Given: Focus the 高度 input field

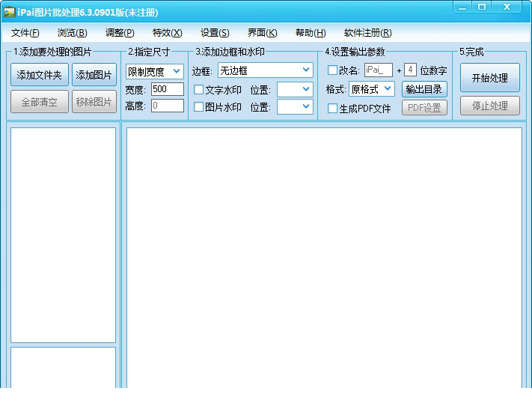Looking at the screenshot, I should [168, 106].
